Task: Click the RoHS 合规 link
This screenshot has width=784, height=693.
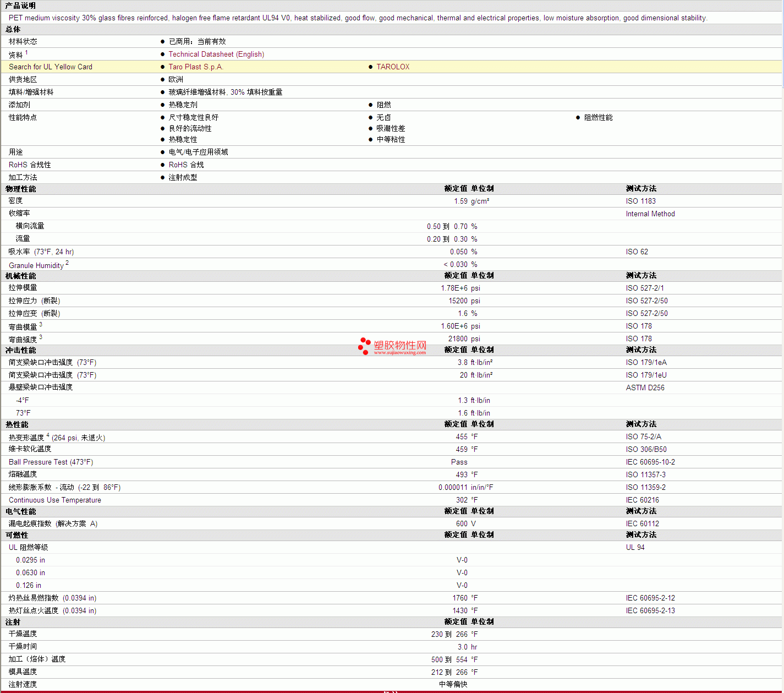Action: coord(186,165)
